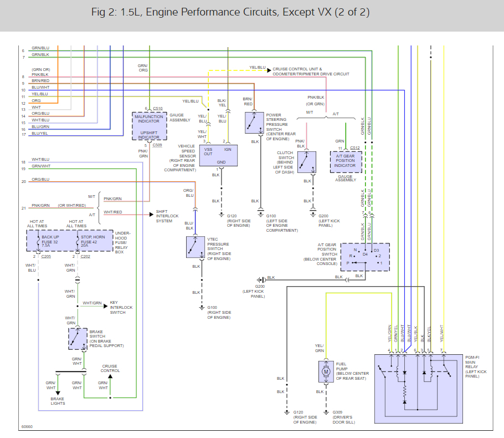
Task: Open the C510 connector label
Action: tap(157, 109)
